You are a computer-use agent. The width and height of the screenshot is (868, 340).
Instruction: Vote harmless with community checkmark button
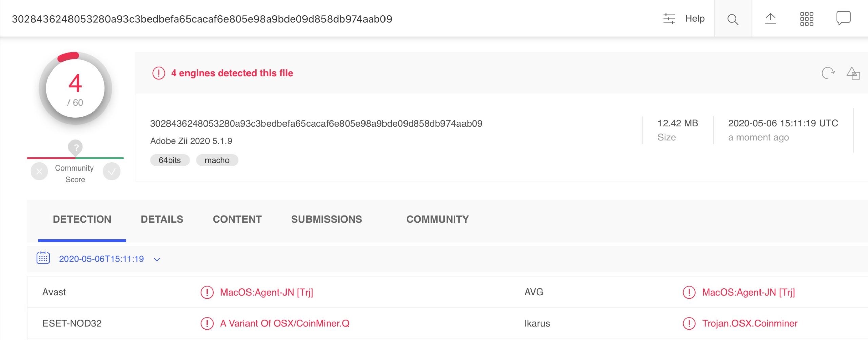[112, 172]
